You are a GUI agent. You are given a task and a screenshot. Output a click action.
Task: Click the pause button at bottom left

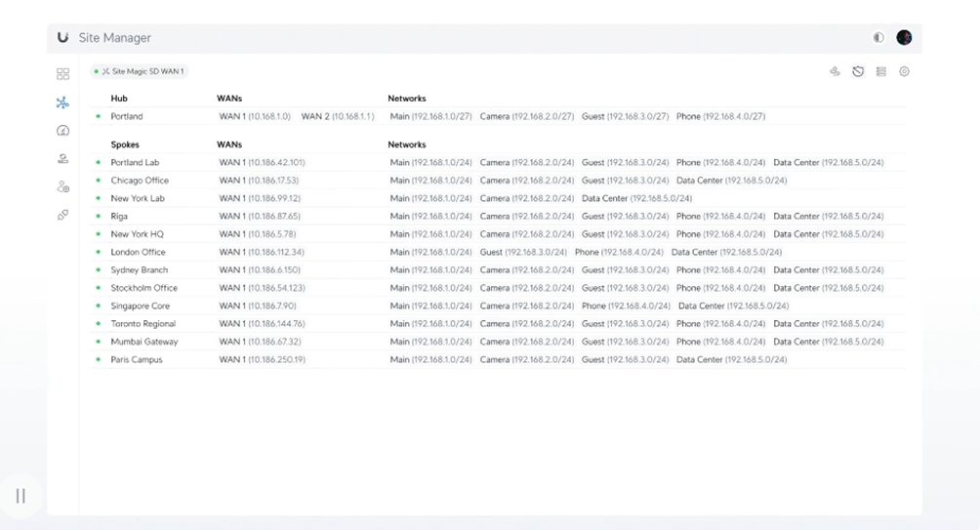coord(20,496)
